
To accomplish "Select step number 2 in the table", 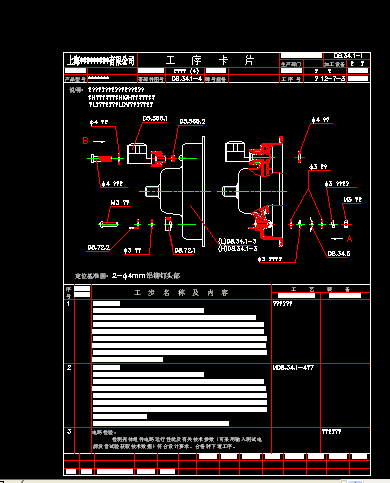I will tap(69, 368).
